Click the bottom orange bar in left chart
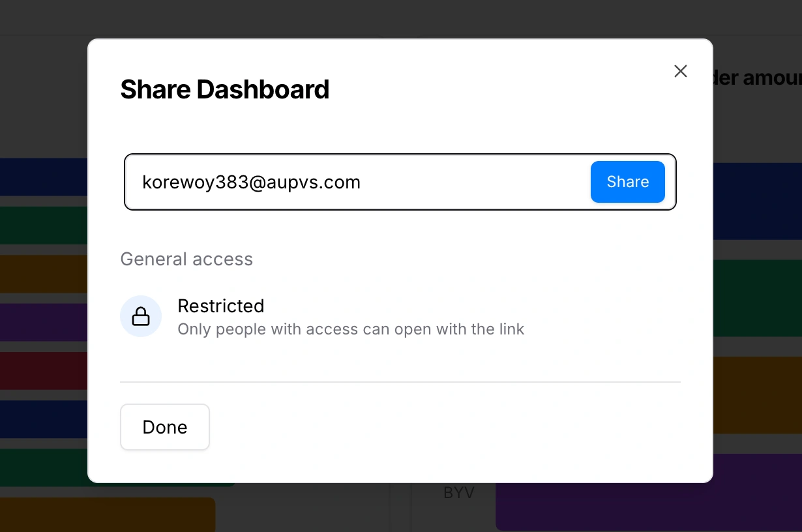 pos(108,514)
